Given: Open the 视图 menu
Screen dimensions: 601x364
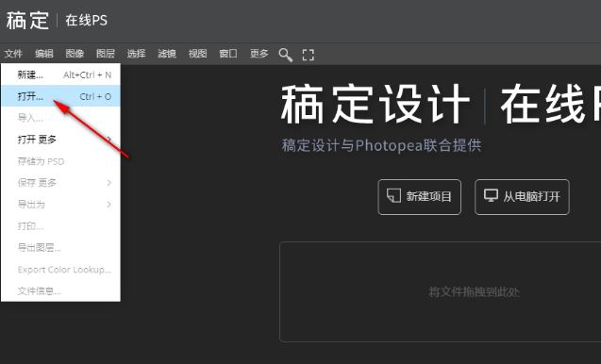Looking at the screenshot, I should click(197, 54).
